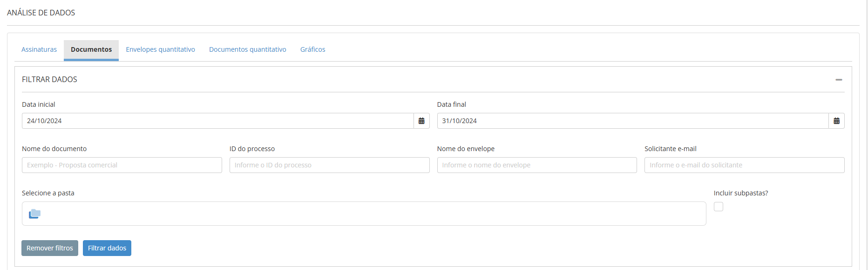Viewport: 868px width, 270px height.
Task: Open the Data inicial calendar picker
Action: point(421,121)
